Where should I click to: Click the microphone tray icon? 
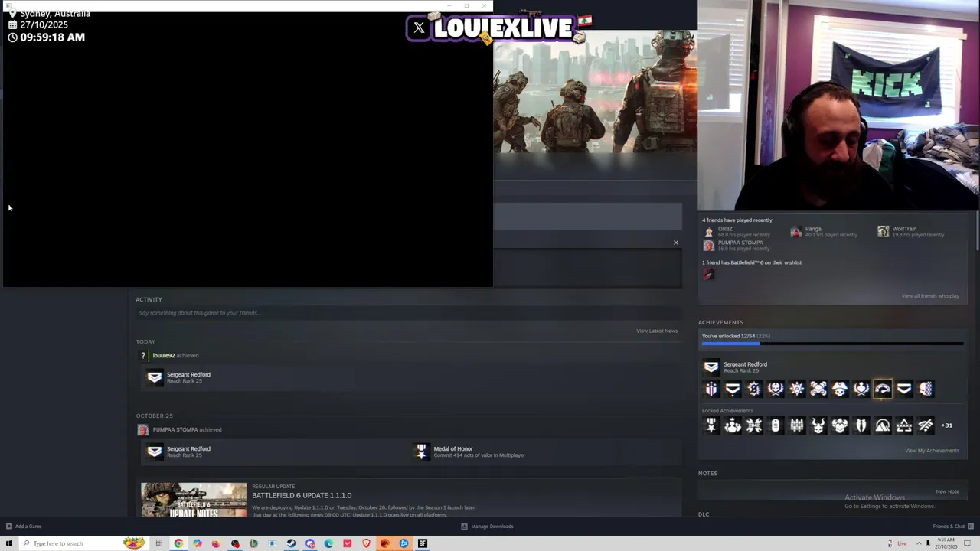click(x=928, y=543)
